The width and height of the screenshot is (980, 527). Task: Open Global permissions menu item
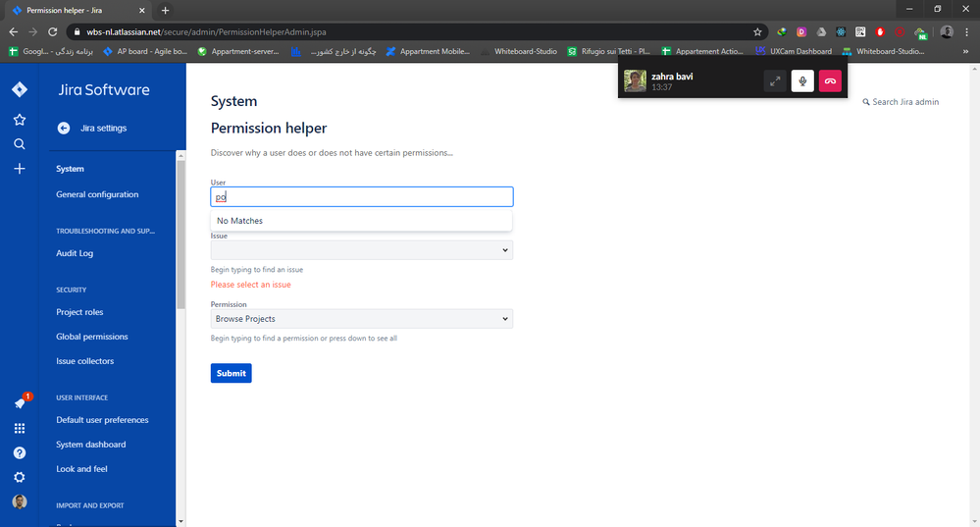[92, 337]
